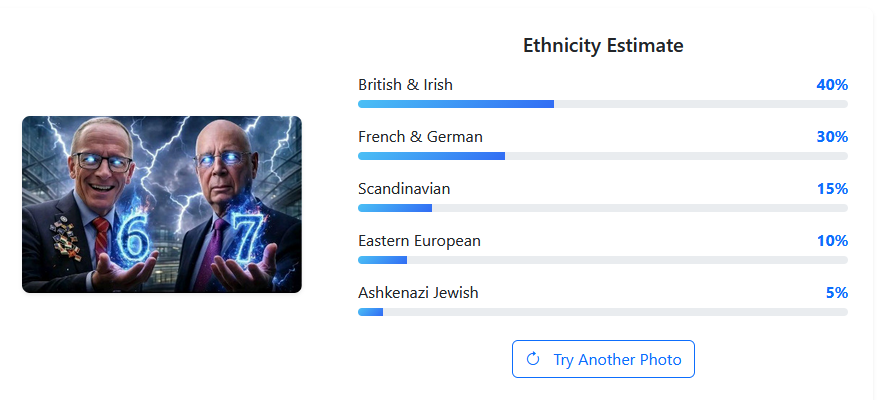Click the French & German progress bar
This screenshot has width=878, height=400.
(602, 156)
